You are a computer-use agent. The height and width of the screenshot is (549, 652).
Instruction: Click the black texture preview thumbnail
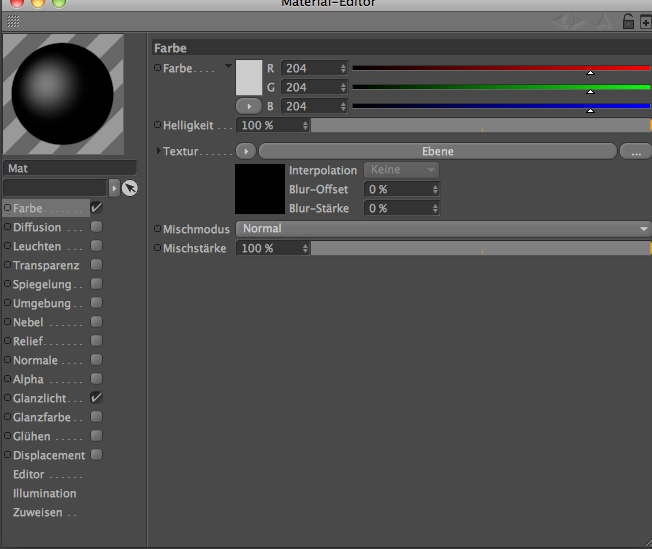coord(260,189)
